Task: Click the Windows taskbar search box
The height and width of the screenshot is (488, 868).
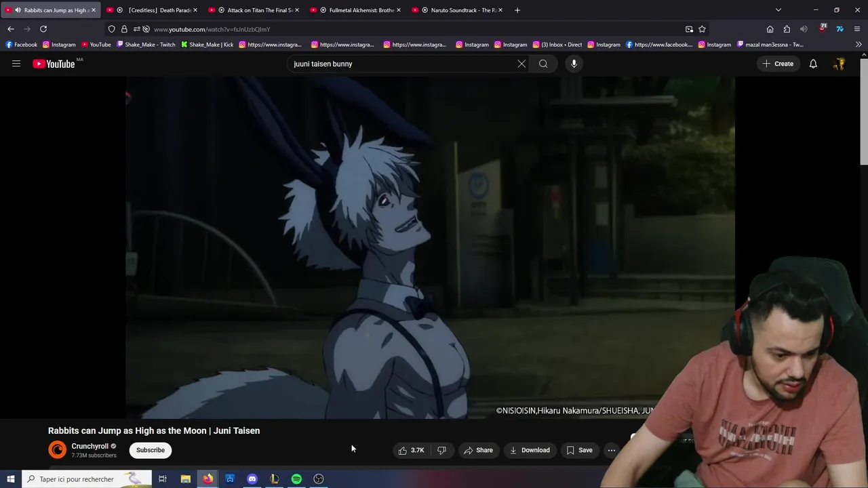Action: (85, 479)
